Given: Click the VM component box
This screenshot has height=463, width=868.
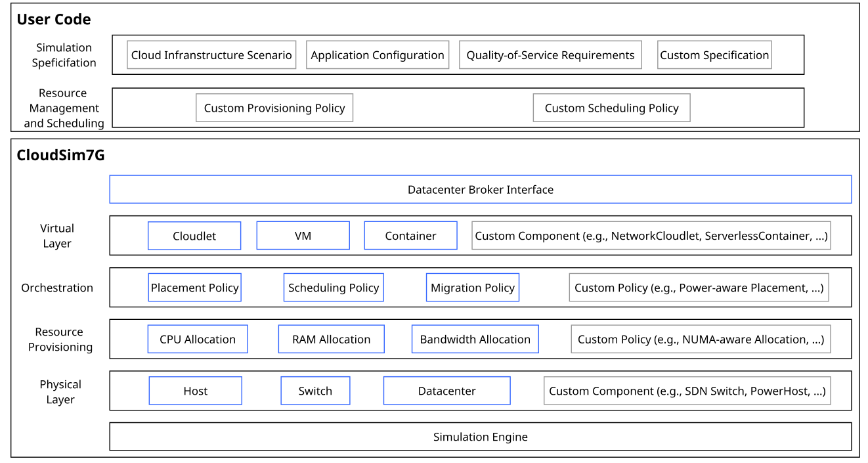Looking at the screenshot, I should tap(303, 236).
